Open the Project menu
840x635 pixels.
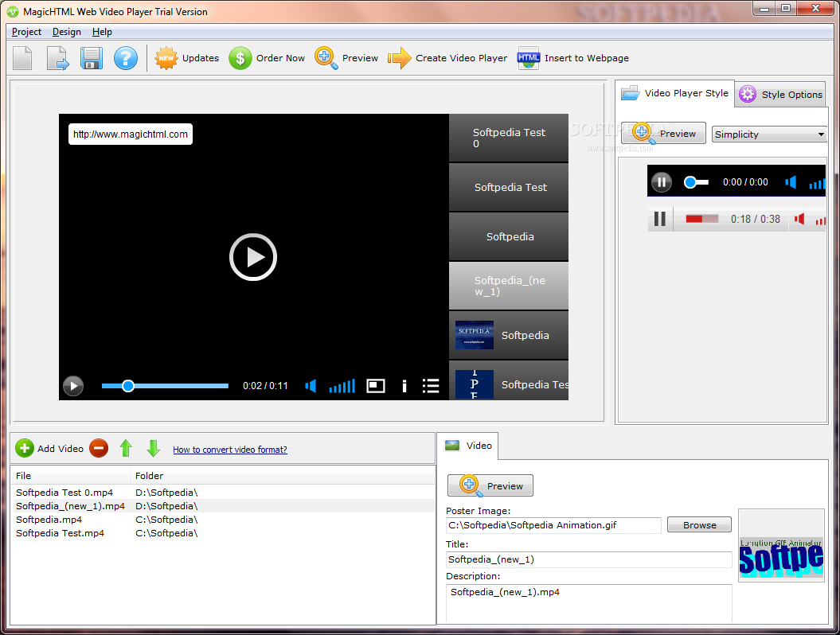[x=26, y=32]
